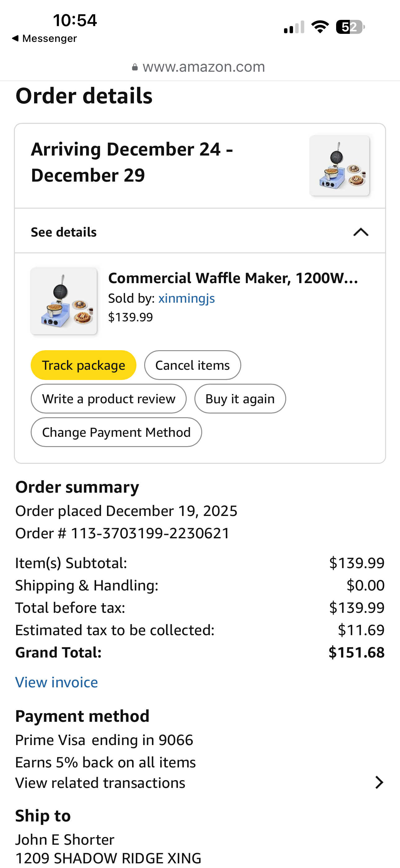
Task: Expand View related transactions arrow
Action: [x=379, y=782]
